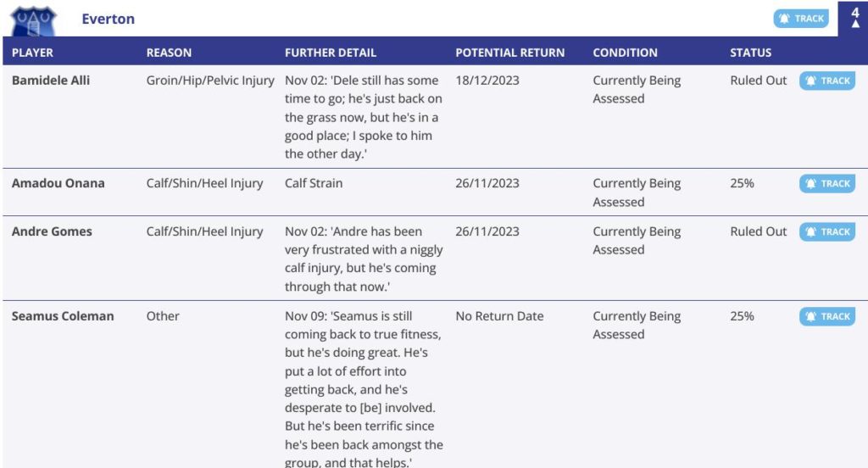Click the bell icon in Coleman's Track button

(810, 317)
